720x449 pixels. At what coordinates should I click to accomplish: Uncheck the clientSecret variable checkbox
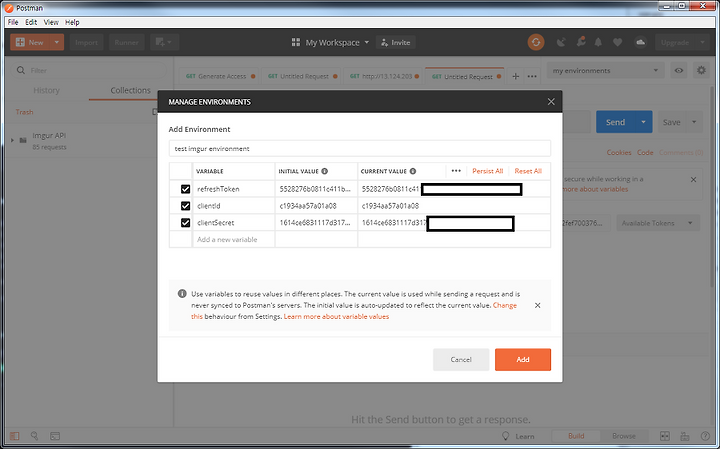[185, 223]
